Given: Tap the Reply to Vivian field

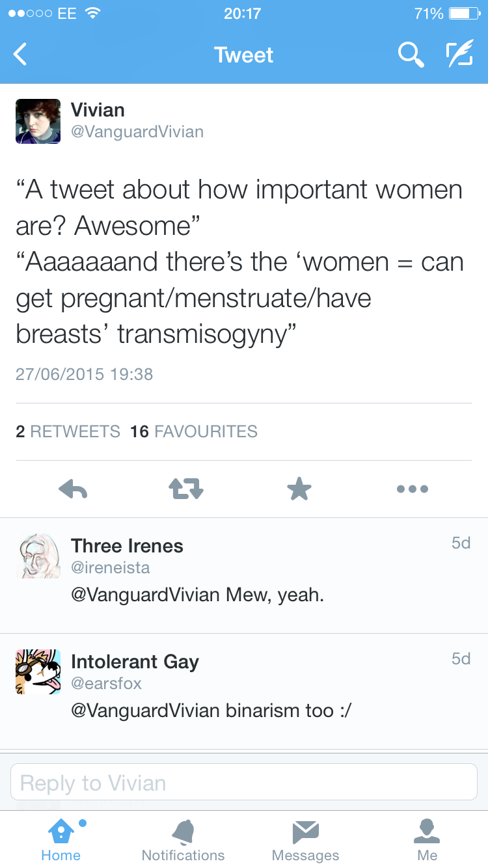Looking at the screenshot, I should 244,783.
